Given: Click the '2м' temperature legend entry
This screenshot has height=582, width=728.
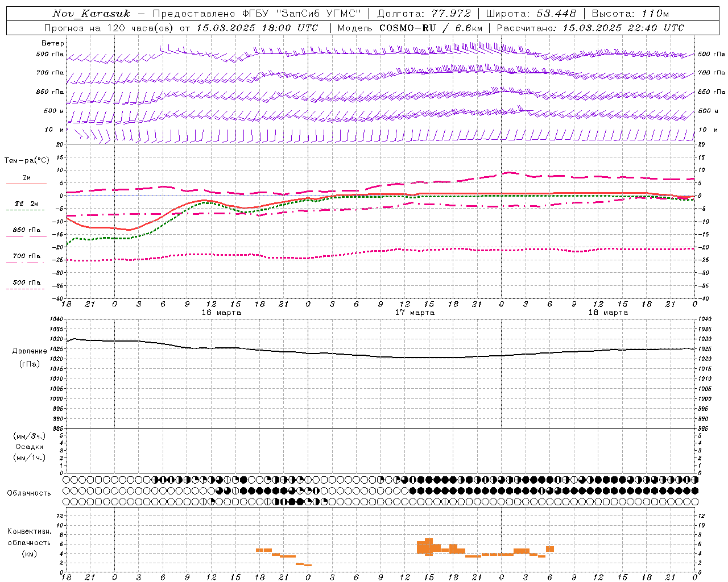Looking at the screenshot, I should click(27, 178).
